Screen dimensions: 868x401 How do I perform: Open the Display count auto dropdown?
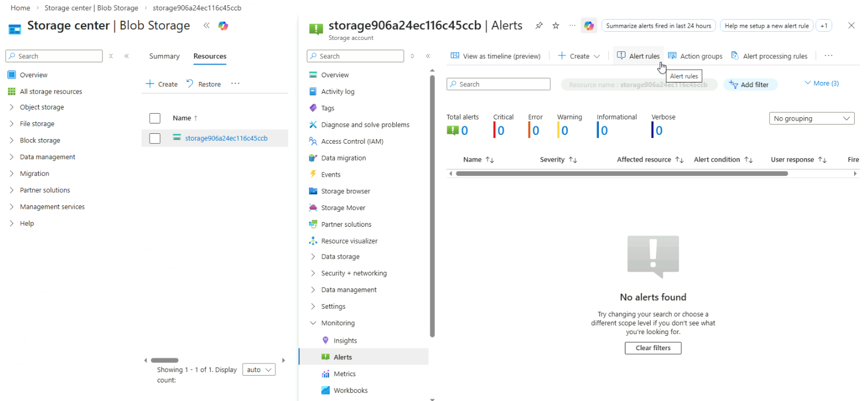tap(259, 370)
